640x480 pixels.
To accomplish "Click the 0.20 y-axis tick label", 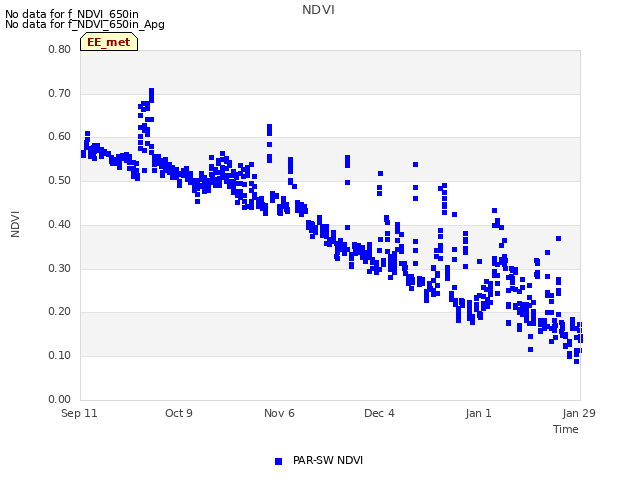I will 60,312.
